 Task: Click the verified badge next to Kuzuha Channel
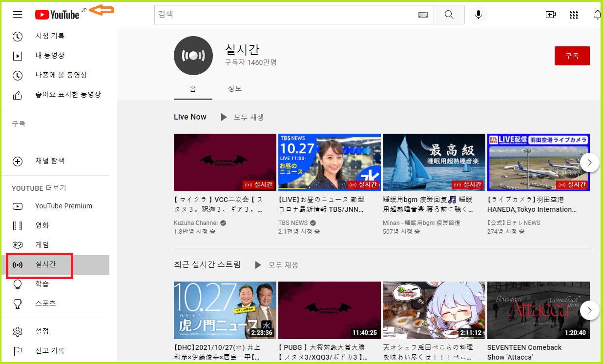(x=223, y=223)
